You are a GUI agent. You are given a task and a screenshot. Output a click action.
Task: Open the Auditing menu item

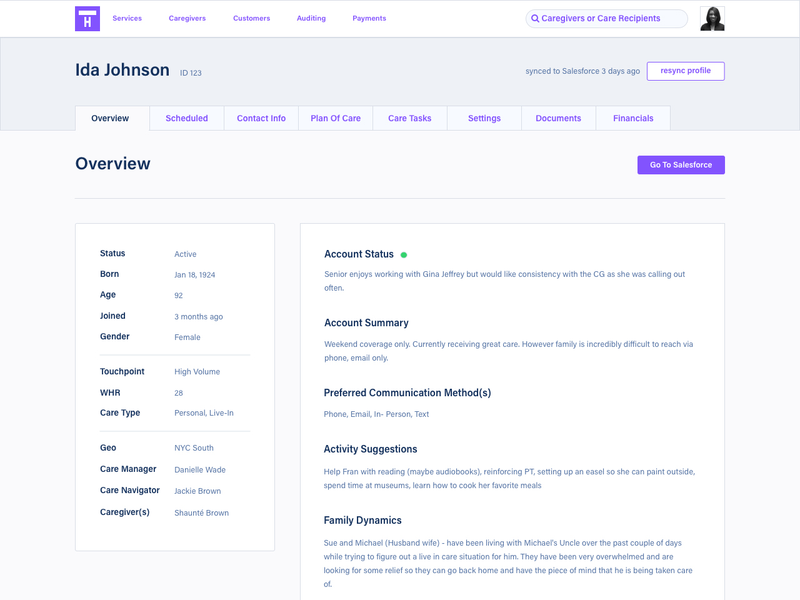click(311, 18)
